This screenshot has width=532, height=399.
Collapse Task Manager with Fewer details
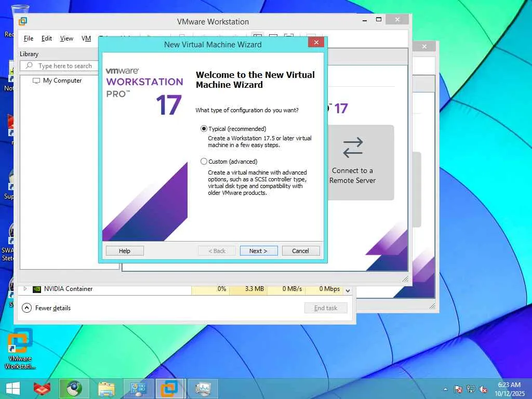pos(46,308)
